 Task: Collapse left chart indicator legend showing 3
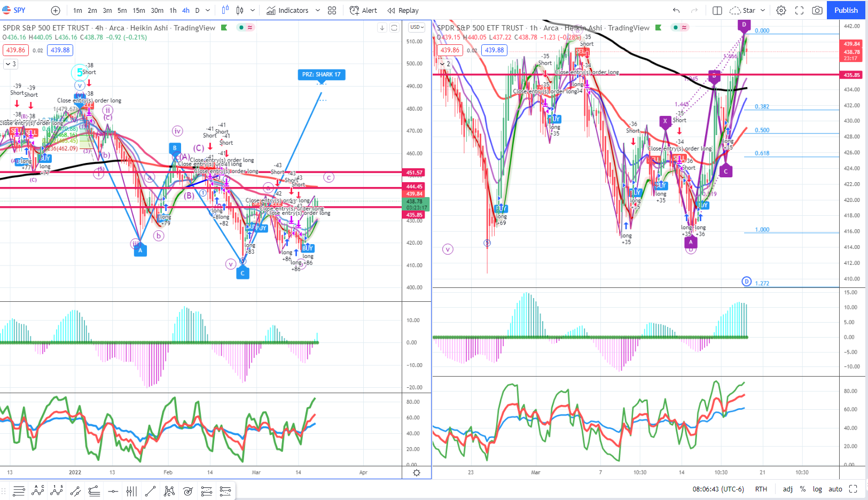coord(11,64)
